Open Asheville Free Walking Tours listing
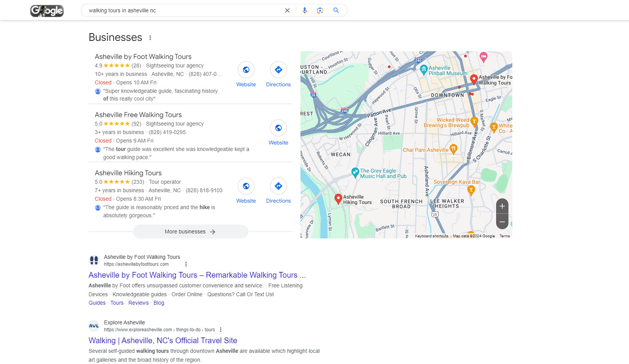Viewport: 629px width, 364px height. pos(138,115)
